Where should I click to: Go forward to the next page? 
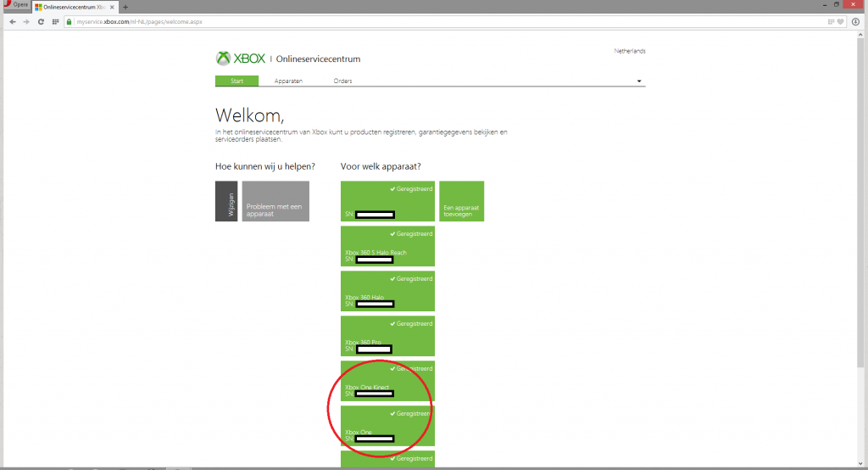click(x=26, y=21)
